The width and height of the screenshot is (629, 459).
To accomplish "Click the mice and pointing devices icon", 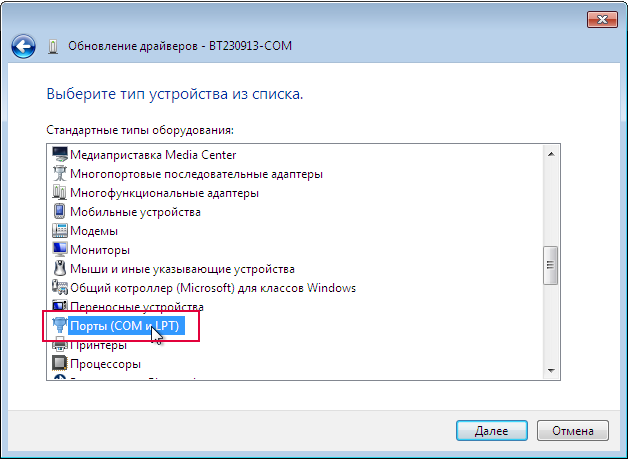I will [60, 269].
